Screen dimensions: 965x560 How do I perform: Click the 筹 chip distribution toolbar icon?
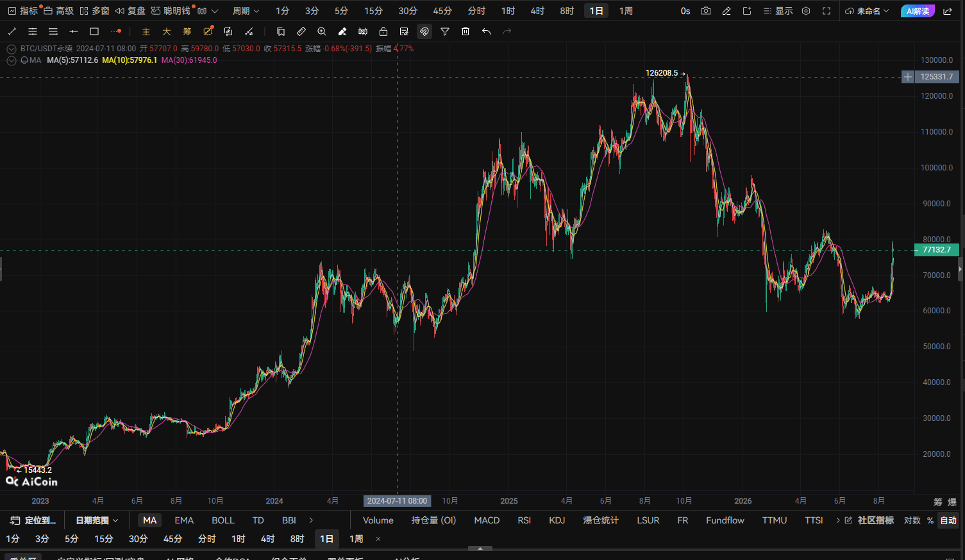[x=187, y=31]
